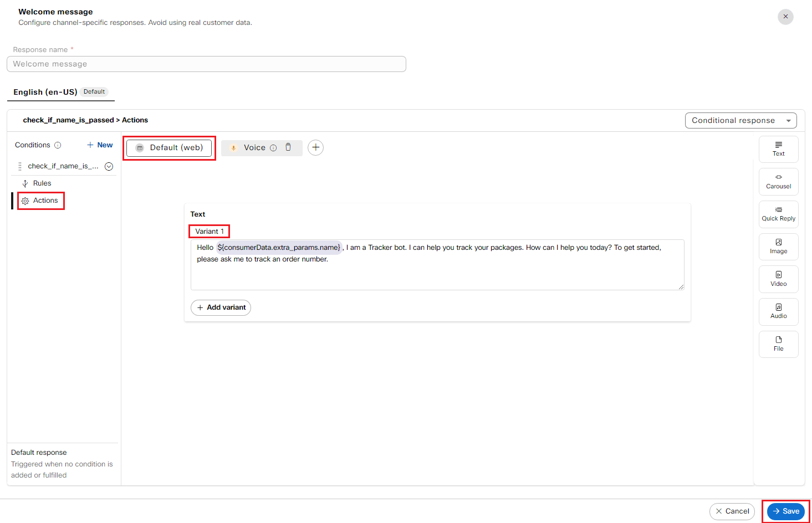Add a File response element

[x=778, y=344]
